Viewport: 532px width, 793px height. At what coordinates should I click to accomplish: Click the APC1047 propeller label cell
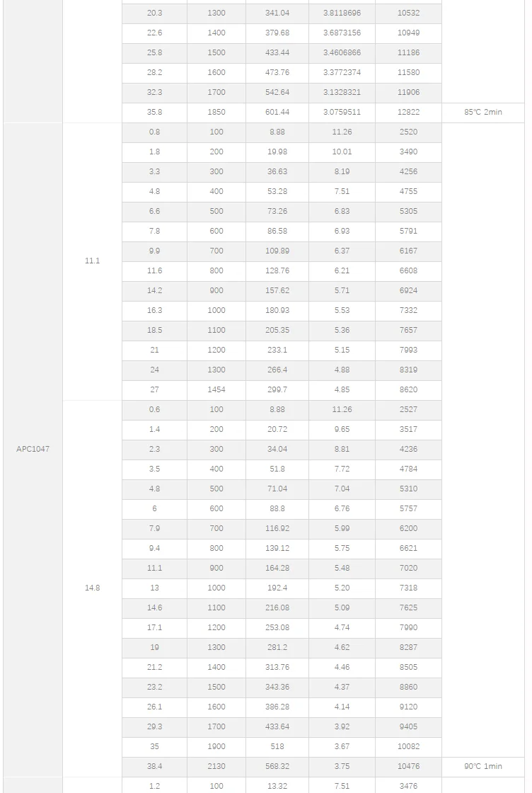33,449
